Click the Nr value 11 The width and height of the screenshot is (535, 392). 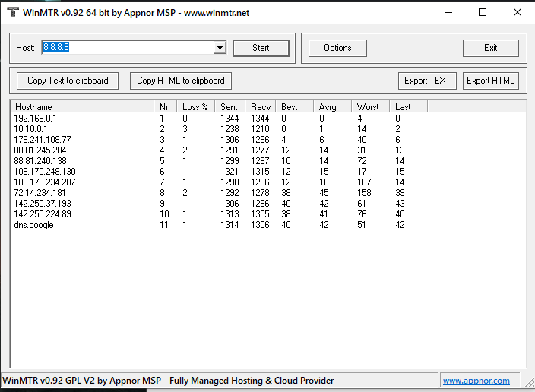coord(164,225)
